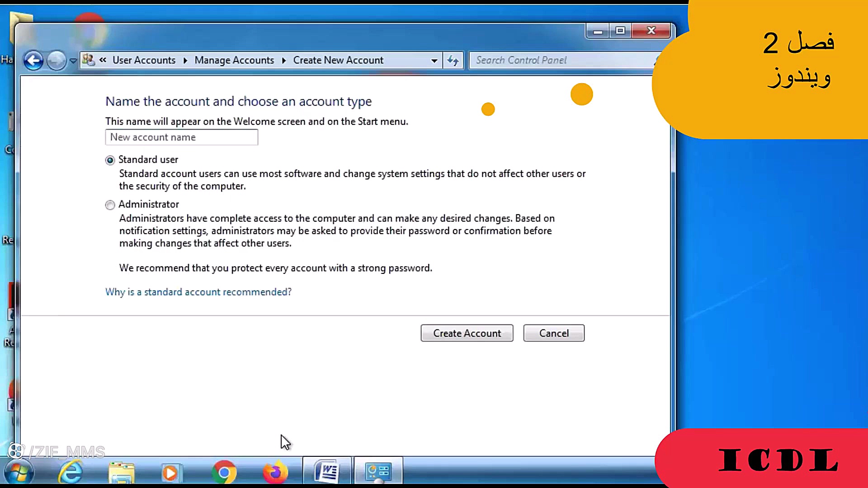Open Windows Explorer folder on taskbar

point(122,472)
